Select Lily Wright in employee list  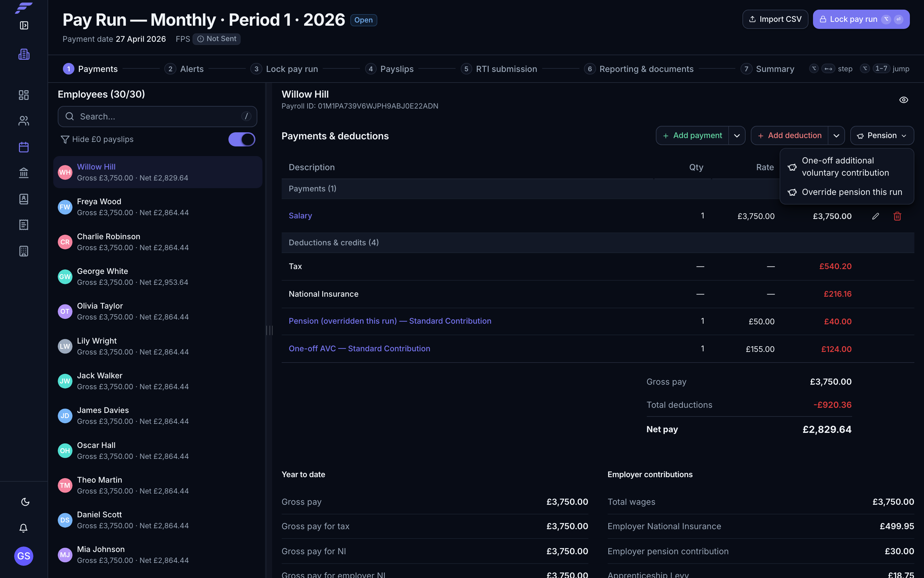tap(158, 346)
